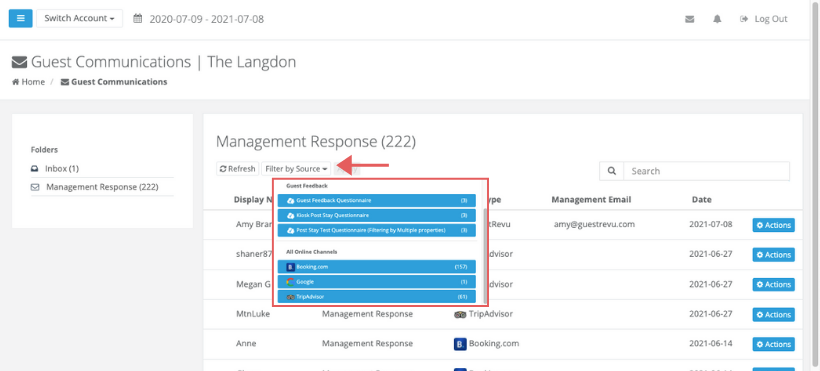Select Google in the source filter

pos(377,282)
